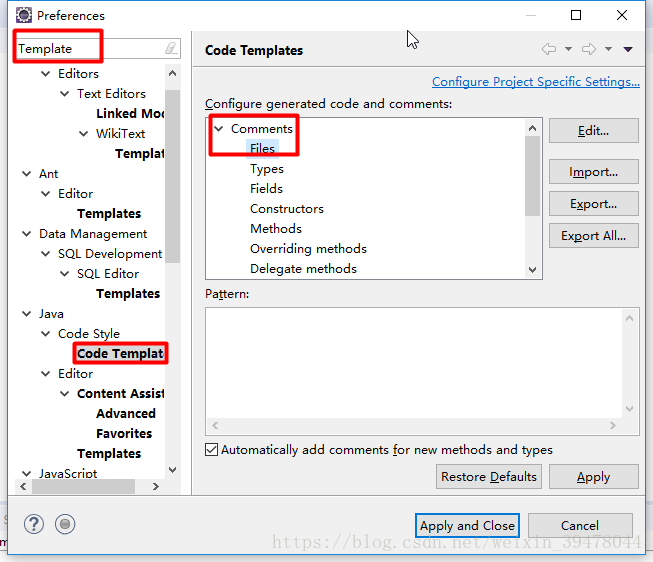
Task: Collapse the Data Management tree node
Action: (x=26, y=234)
